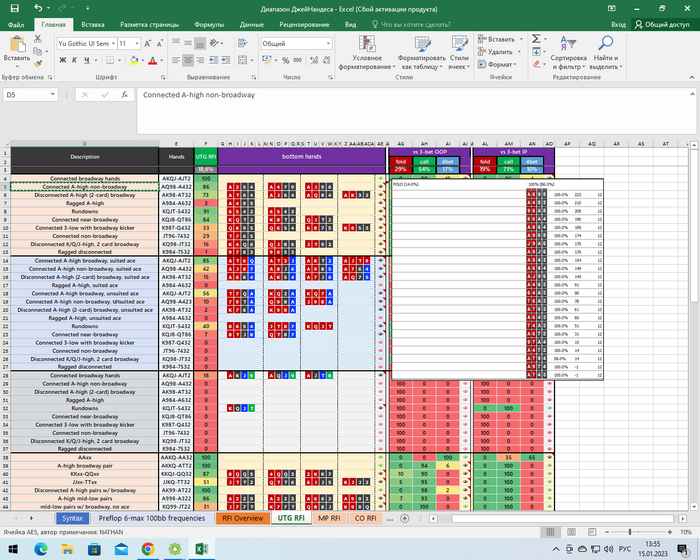Switch to Page Break Preview in status bar
700x560 pixels.
[592, 532]
